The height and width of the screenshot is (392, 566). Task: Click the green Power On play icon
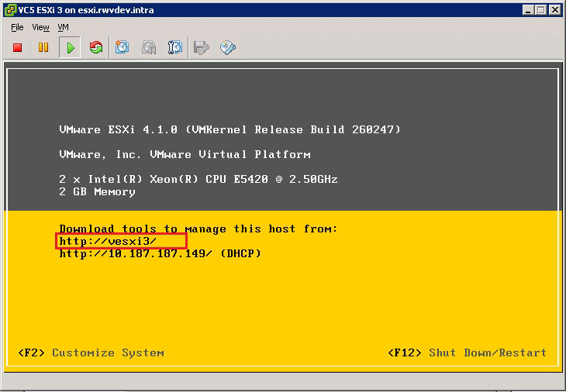[x=70, y=48]
